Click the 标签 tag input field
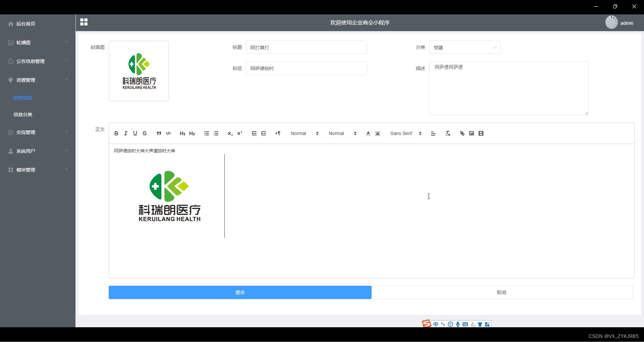The height and width of the screenshot is (342, 644). tap(307, 68)
